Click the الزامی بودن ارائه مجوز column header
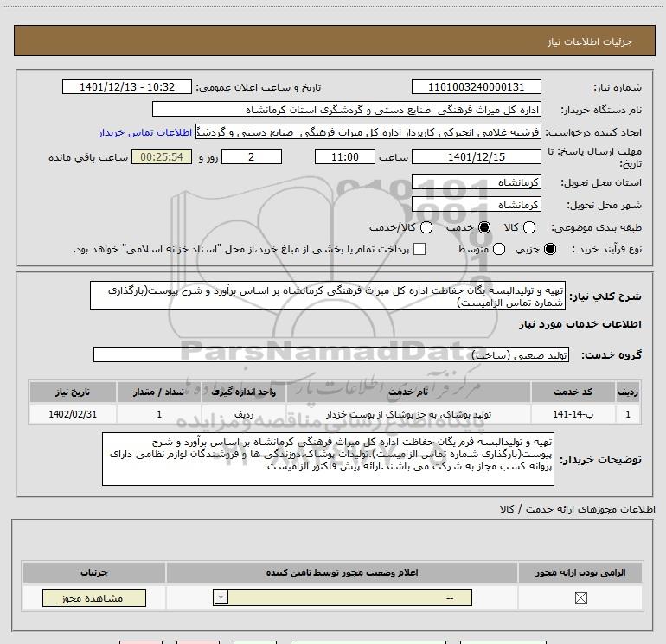This screenshot has width=666, height=644. coord(580,572)
